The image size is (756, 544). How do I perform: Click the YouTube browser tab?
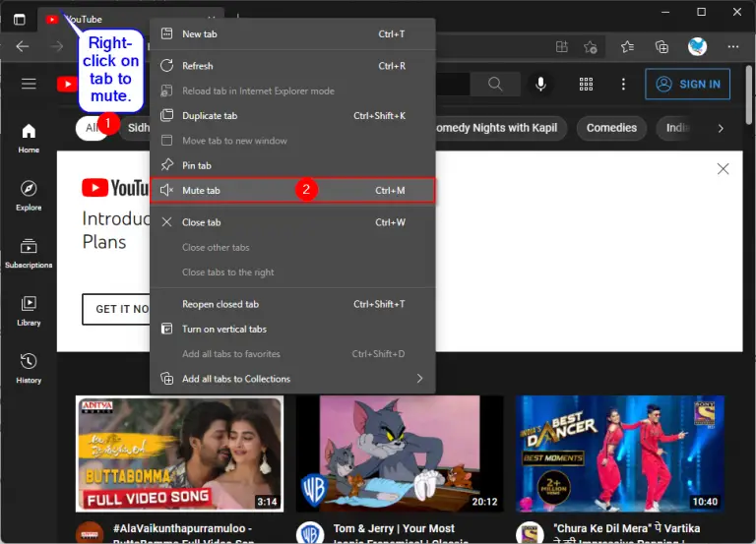tap(130, 20)
